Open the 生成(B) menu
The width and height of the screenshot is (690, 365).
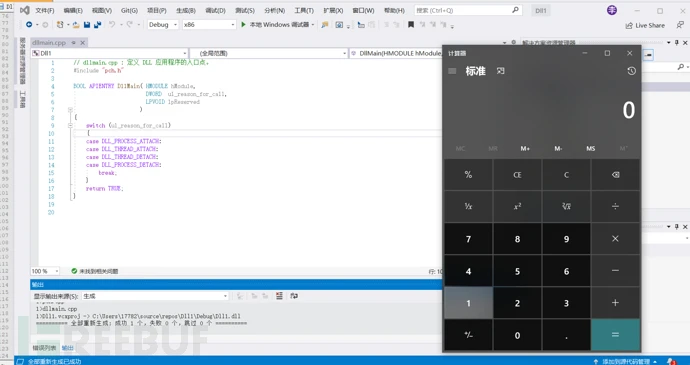(186, 11)
